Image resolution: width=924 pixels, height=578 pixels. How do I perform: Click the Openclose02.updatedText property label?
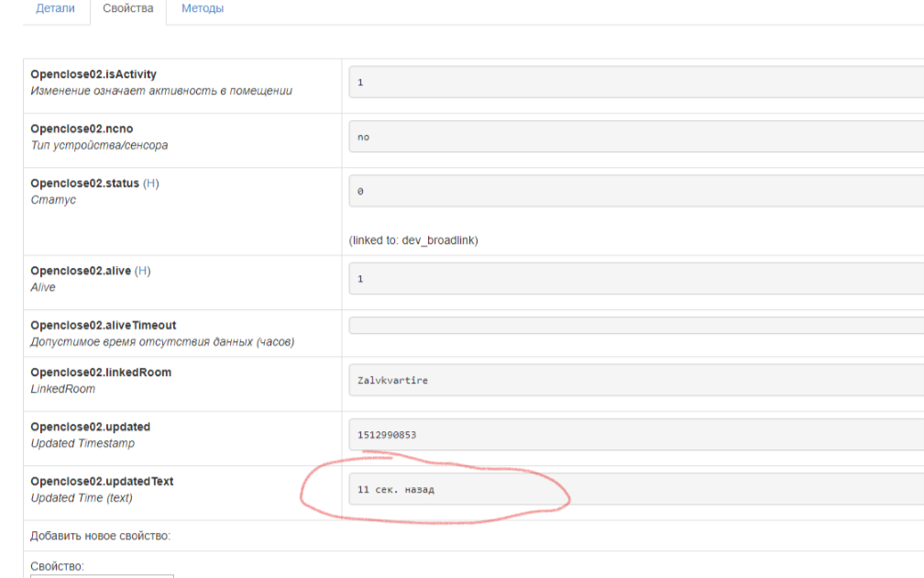coord(102,482)
